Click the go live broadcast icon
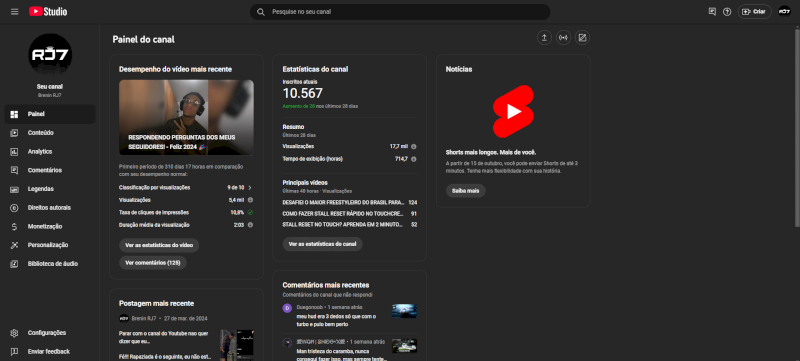This screenshot has height=361, width=800. pos(563,38)
